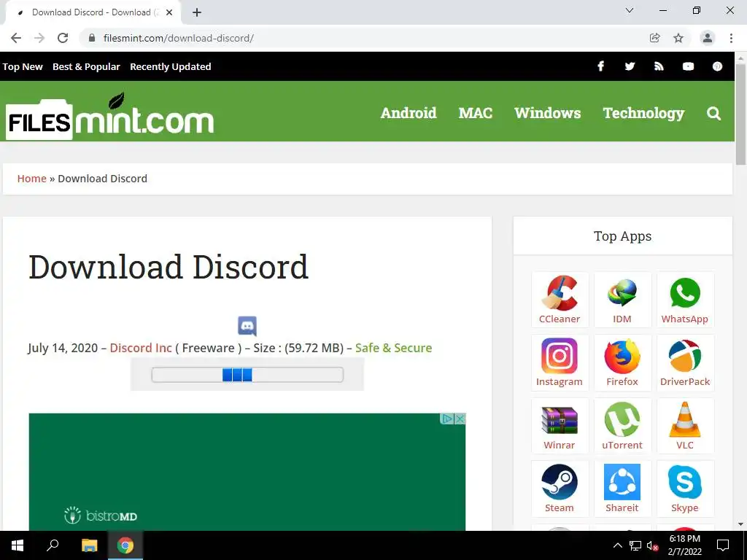Share this page via the share icon
Image resolution: width=747 pixels, height=560 pixels.
(655, 38)
